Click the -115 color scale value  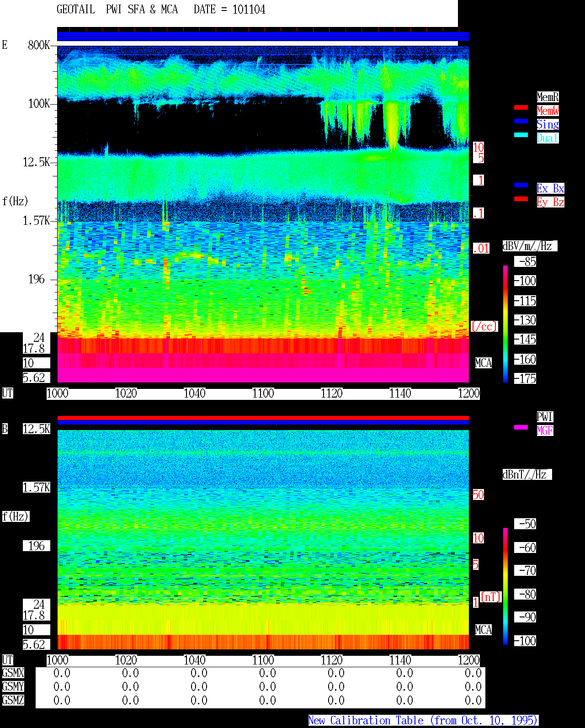point(525,301)
